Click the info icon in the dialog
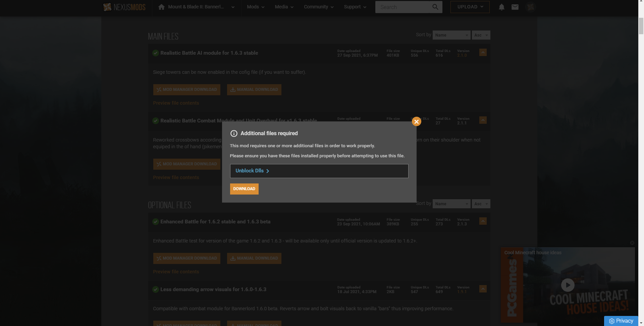Image resolution: width=644 pixels, height=326 pixels. click(x=234, y=133)
